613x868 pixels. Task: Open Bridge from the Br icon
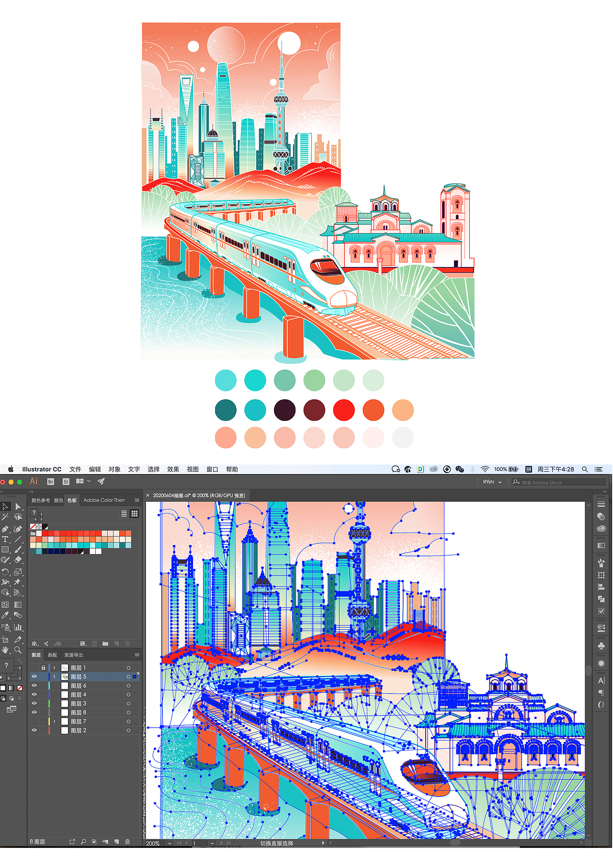coord(51,482)
